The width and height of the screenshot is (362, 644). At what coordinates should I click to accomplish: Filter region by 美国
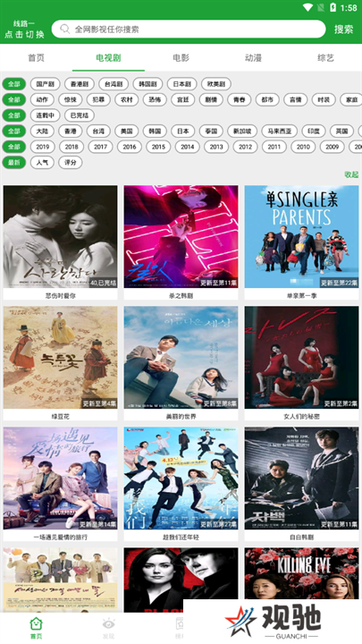coord(126,131)
